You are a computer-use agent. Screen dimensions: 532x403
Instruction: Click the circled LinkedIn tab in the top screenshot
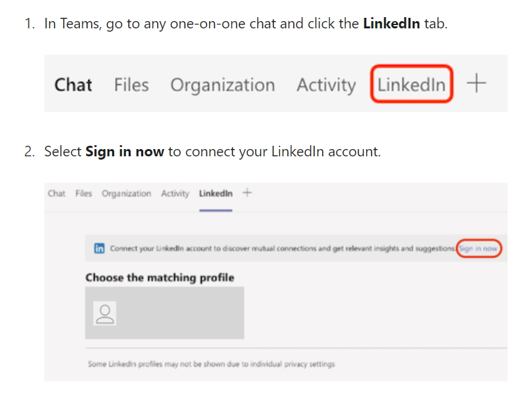(411, 84)
